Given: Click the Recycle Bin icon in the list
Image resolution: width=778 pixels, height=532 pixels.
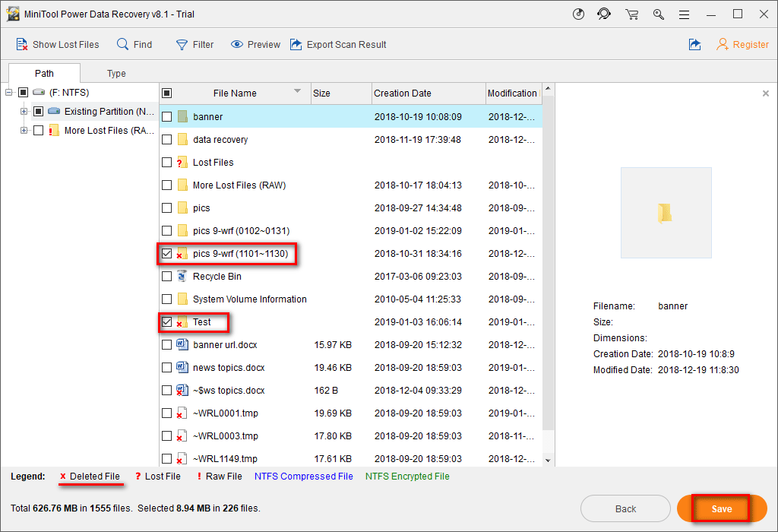Looking at the screenshot, I should (x=182, y=277).
